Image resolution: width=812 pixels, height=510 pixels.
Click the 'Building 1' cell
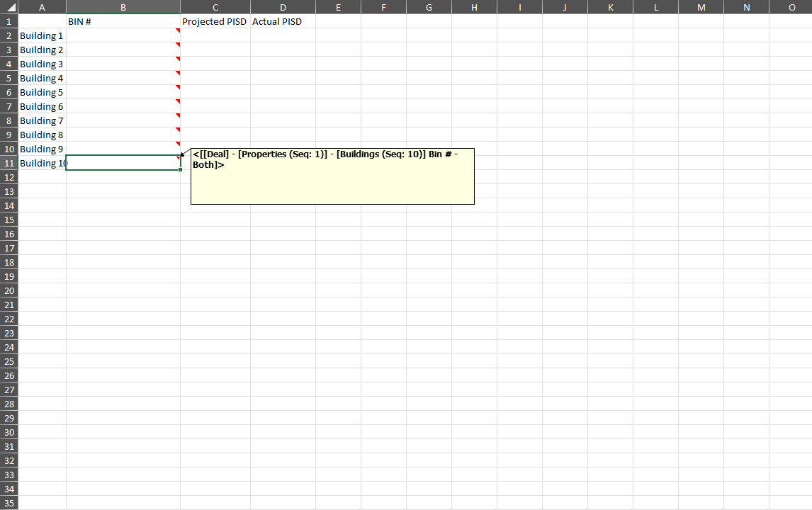[x=42, y=35]
